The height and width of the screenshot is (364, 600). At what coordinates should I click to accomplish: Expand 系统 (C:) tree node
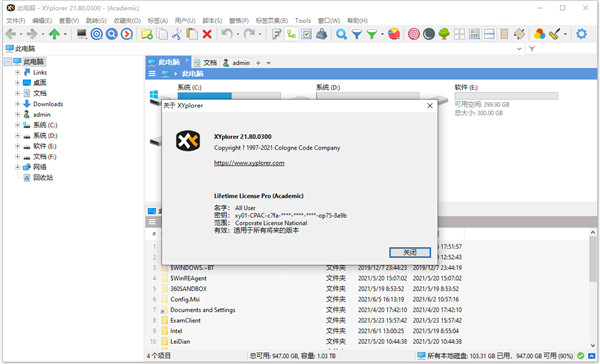pos(17,125)
